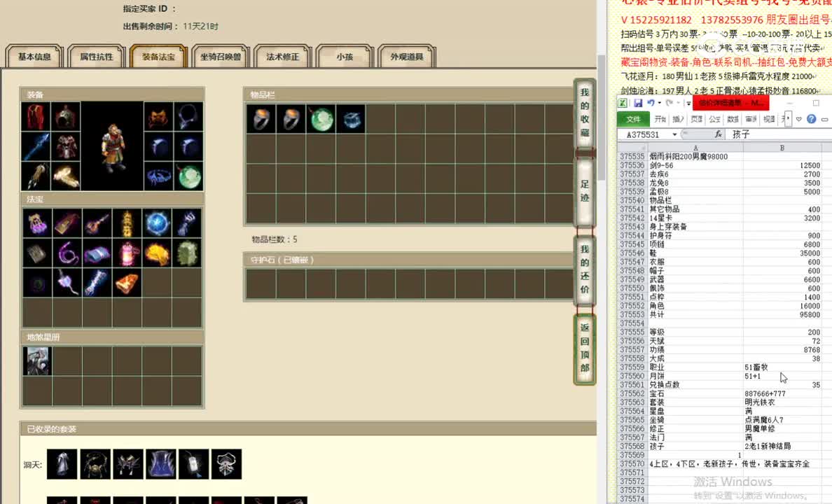Select the purple bell cluster talisman icon
Screen dimensions: 832x504
pos(37,223)
